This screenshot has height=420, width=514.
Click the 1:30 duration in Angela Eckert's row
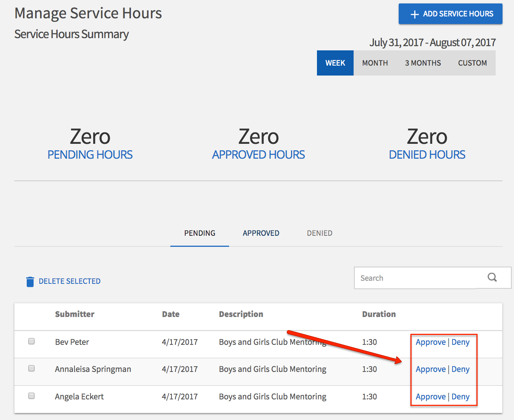click(369, 397)
